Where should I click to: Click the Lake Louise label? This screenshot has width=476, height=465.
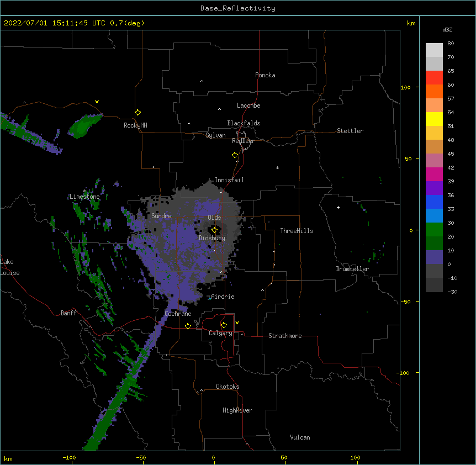pyautogui.click(x=10, y=267)
